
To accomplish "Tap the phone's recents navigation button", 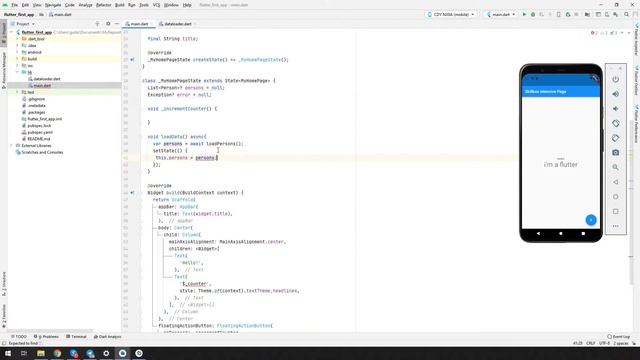I will (x=583, y=233).
